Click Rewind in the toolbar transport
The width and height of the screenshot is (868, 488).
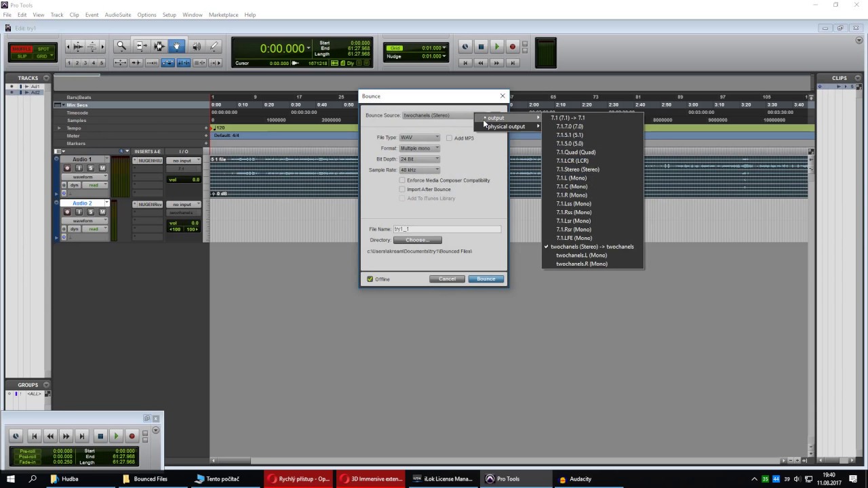pyautogui.click(x=481, y=63)
